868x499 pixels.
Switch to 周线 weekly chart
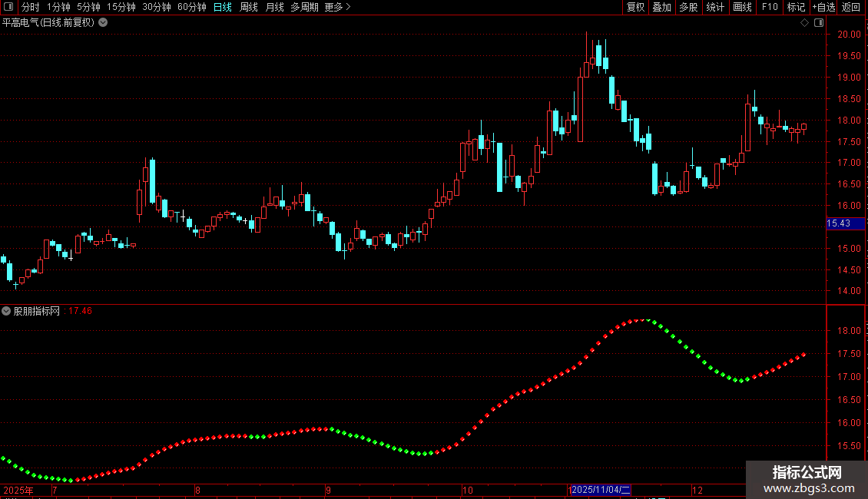(x=249, y=7)
